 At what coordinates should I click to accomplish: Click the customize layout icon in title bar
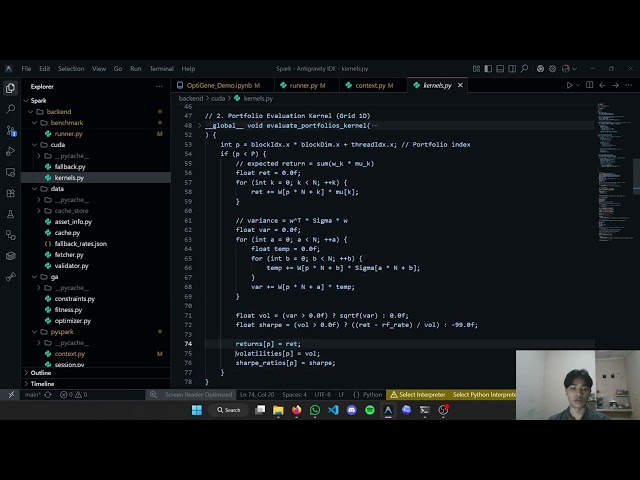[476, 69]
